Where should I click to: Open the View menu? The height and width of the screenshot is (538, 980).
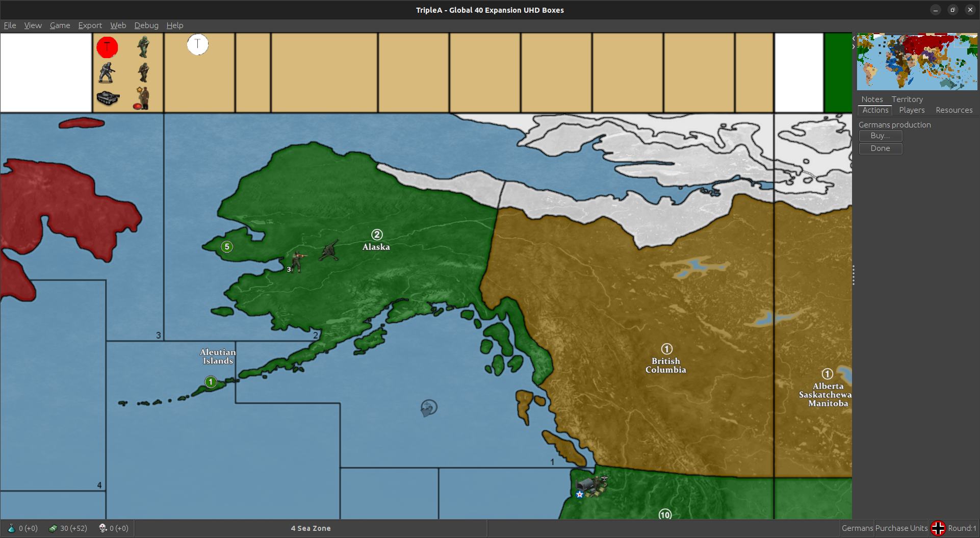[33, 25]
